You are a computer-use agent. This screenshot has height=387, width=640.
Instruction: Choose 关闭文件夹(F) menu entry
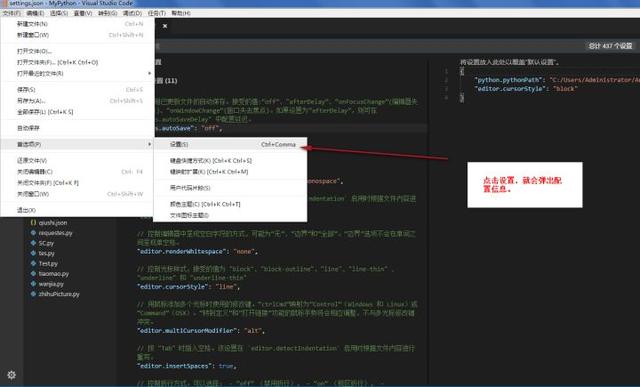(78, 183)
